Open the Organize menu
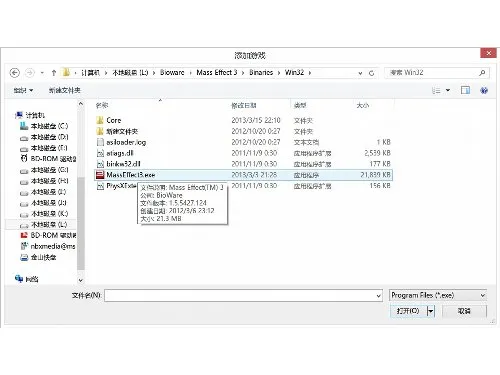The image size is (500, 375). coord(23,90)
